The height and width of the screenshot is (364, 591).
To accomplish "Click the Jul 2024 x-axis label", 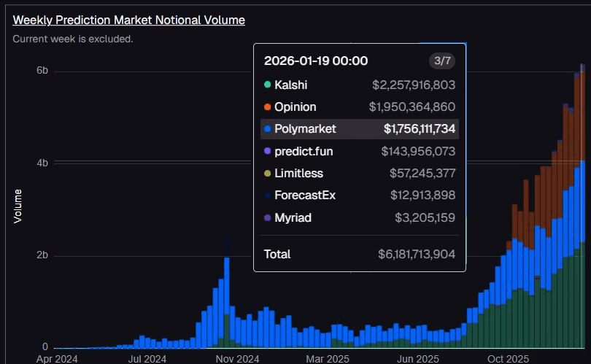I will click(x=145, y=359).
